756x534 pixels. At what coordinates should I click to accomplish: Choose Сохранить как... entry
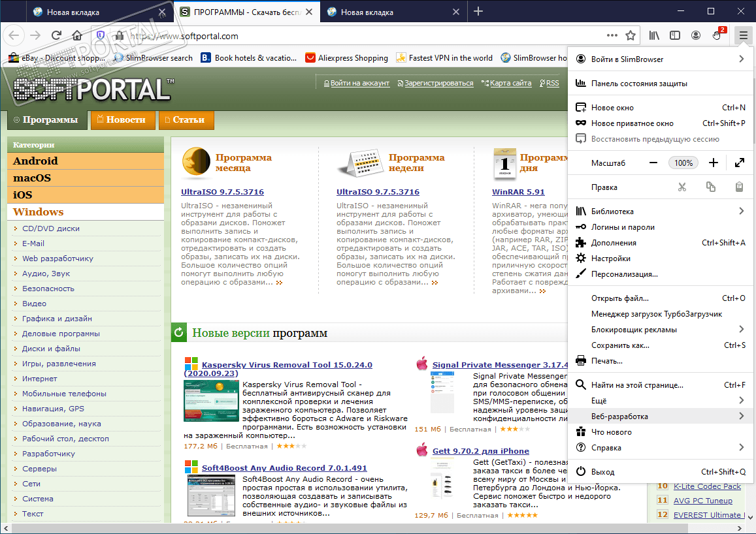tap(660, 345)
